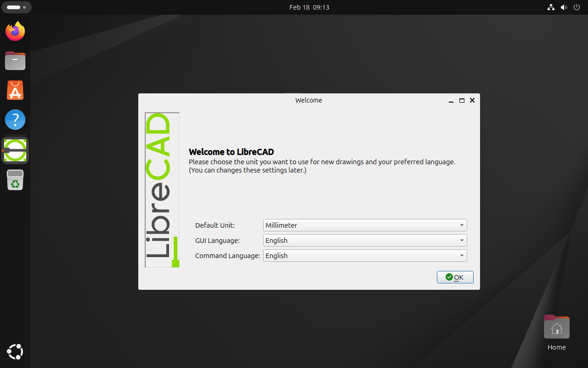
Task: Show Applications using the Ubuntu logo
Action: tap(15, 352)
